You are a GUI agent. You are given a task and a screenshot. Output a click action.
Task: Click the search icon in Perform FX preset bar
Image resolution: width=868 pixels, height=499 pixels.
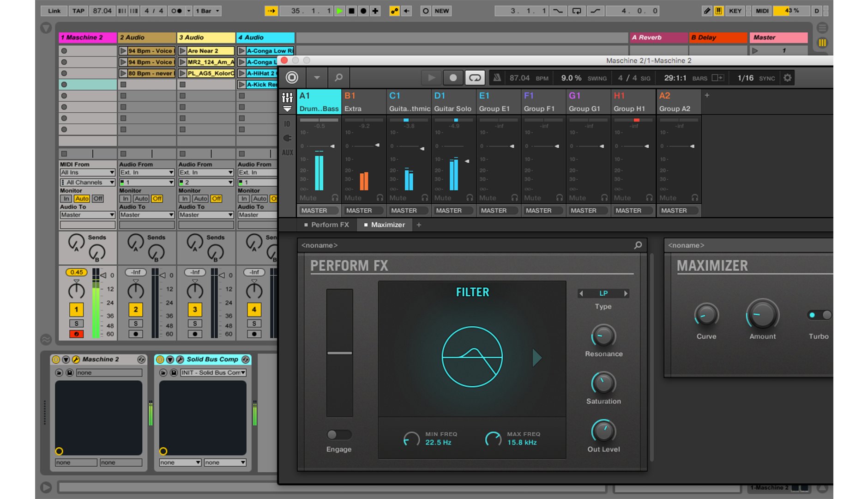click(638, 245)
